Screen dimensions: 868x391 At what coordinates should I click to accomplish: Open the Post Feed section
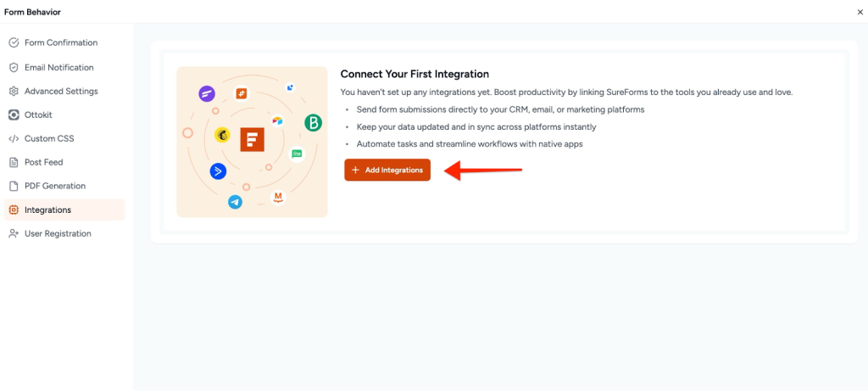click(43, 162)
